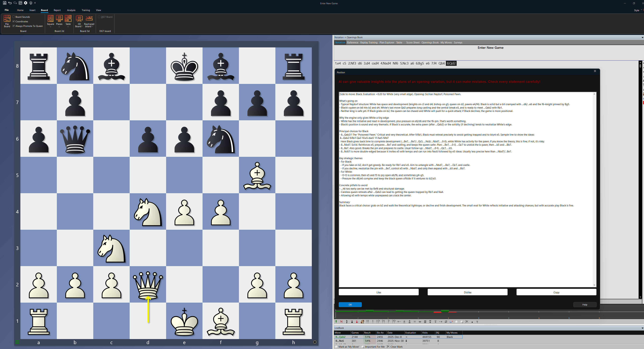The width and height of the screenshot is (644, 349).
Task: Click the 8.Qd2 move in notation
Action: 451,63
